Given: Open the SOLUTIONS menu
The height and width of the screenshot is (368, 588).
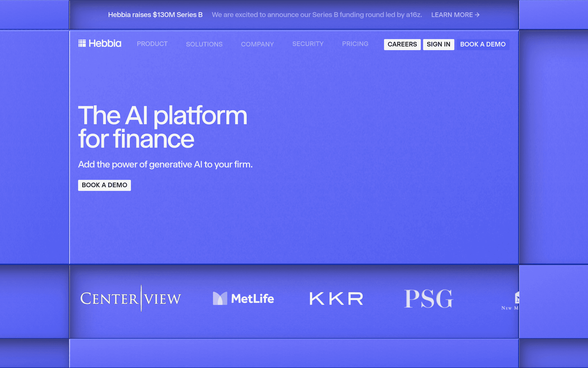Looking at the screenshot, I should click(x=204, y=44).
